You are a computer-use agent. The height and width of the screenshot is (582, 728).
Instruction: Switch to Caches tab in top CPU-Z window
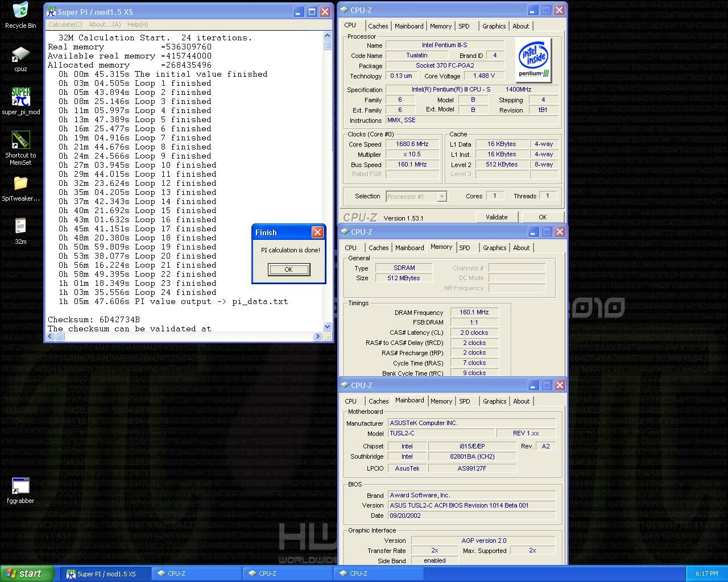pyautogui.click(x=378, y=26)
